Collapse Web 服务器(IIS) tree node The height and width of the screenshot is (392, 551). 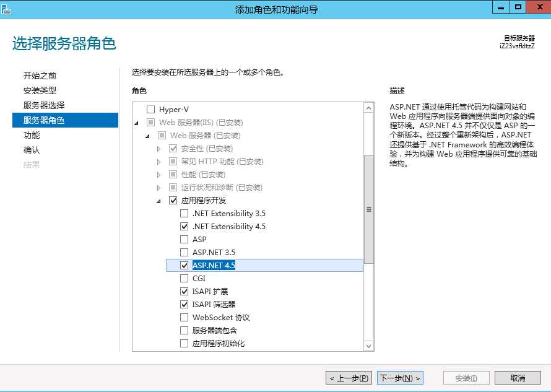137,123
